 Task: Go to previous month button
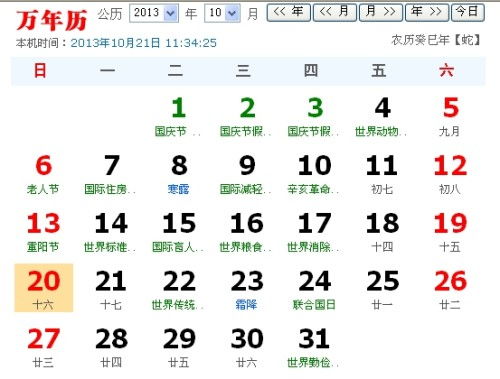335,13
